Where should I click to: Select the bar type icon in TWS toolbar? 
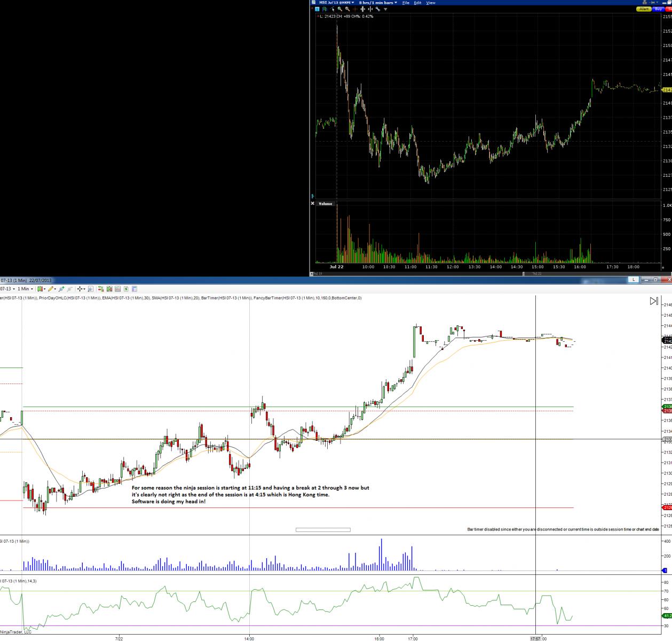(x=324, y=9)
